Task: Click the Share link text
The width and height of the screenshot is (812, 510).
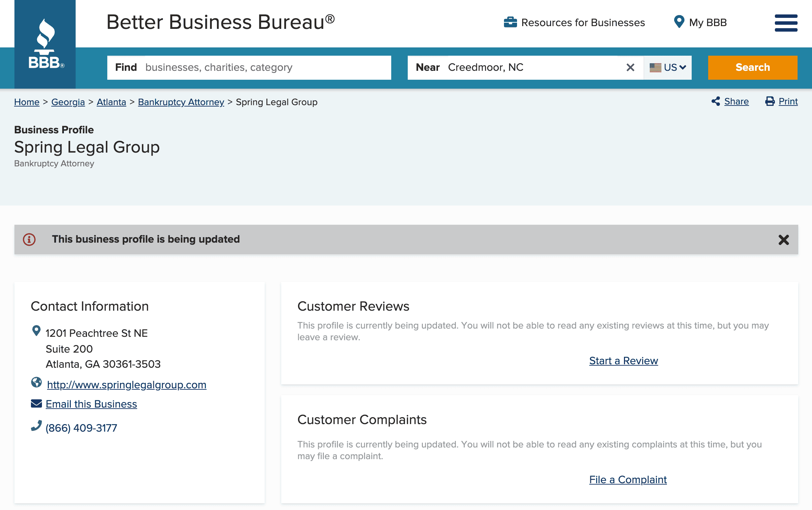Action: (736, 101)
